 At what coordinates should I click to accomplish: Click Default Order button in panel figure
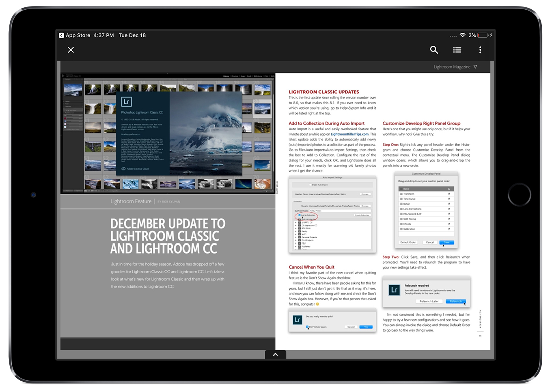[x=408, y=242]
